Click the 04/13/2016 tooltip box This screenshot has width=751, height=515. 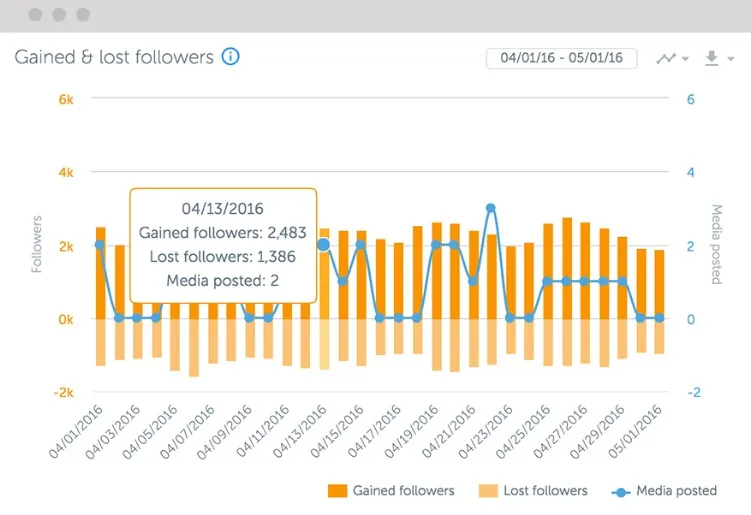(223, 246)
